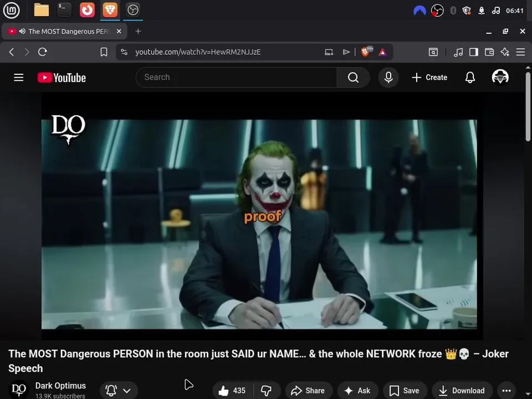Open the Files folder launcher in panel
532x399 pixels.
[42, 10]
